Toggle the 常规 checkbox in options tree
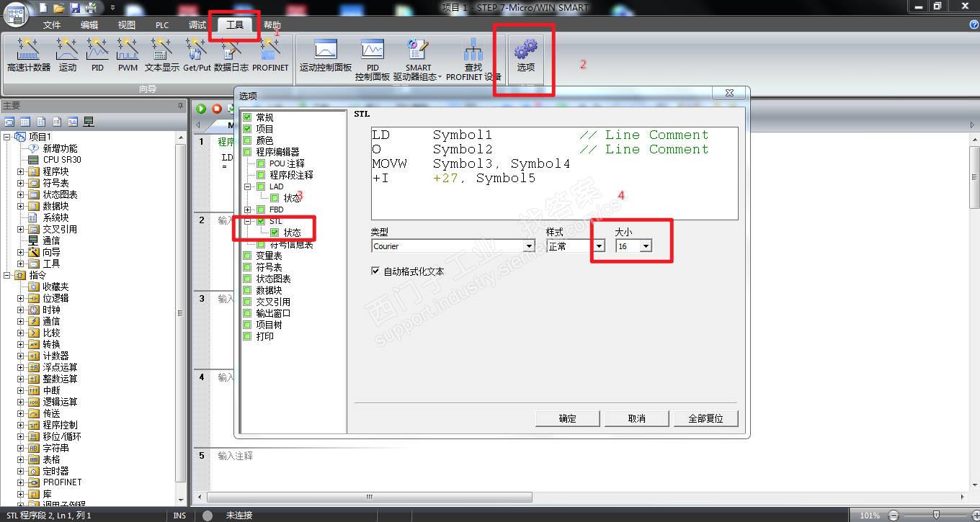This screenshot has height=522, width=980. pos(247,117)
